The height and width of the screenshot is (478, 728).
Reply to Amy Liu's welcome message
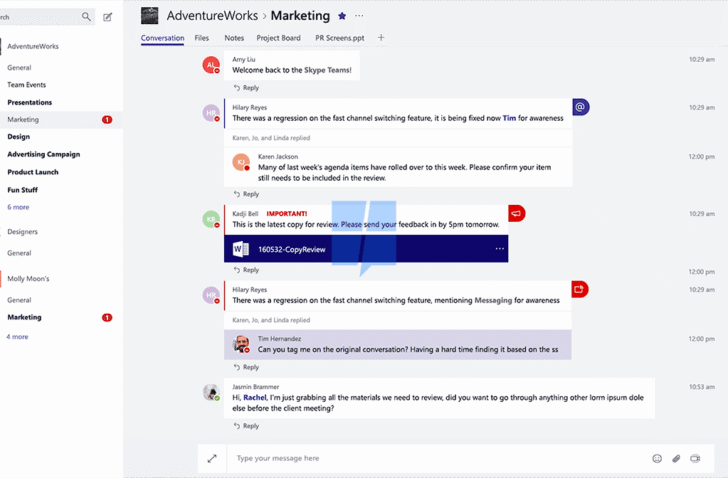[x=247, y=88]
